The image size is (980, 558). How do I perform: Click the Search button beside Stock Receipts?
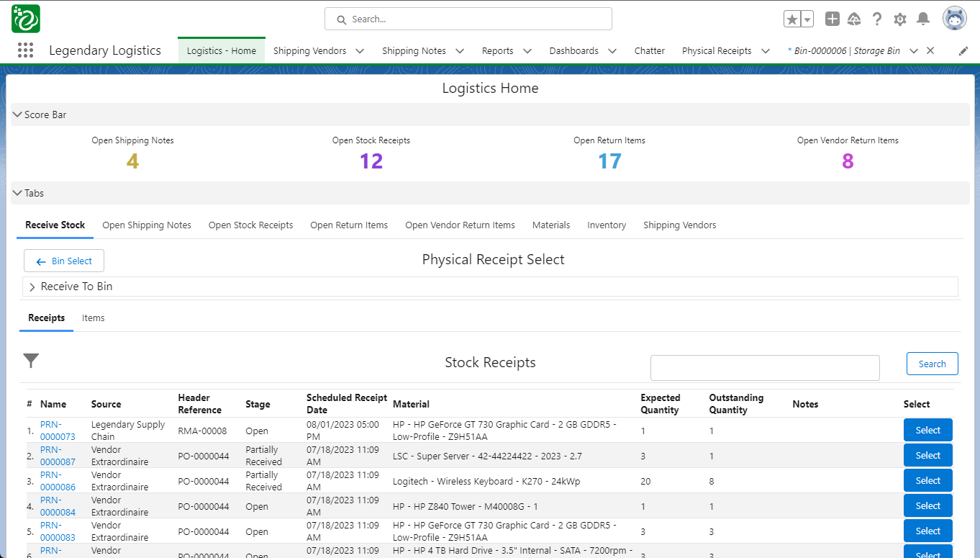(933, 364)
